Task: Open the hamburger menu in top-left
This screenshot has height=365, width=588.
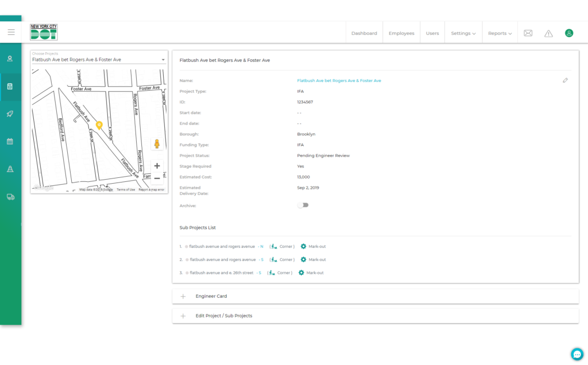Action: (x=11, y=32)
